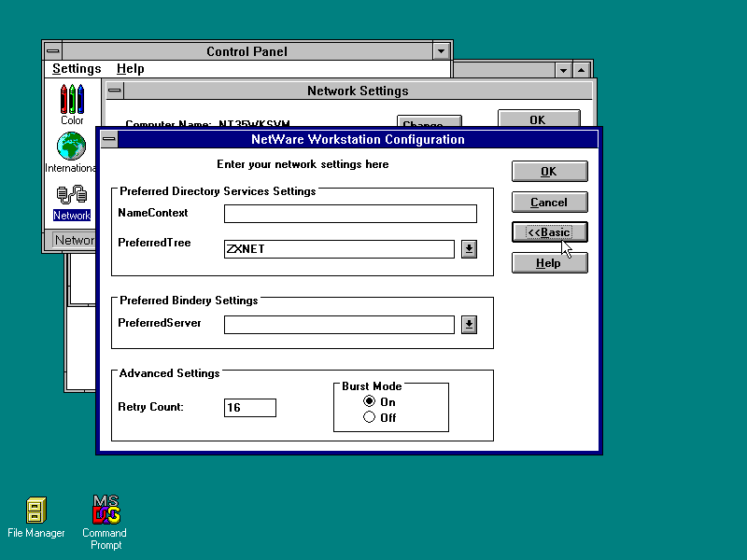Launch the Command Prompt desktop icon

pyautogui.click(x=106, y=523)
